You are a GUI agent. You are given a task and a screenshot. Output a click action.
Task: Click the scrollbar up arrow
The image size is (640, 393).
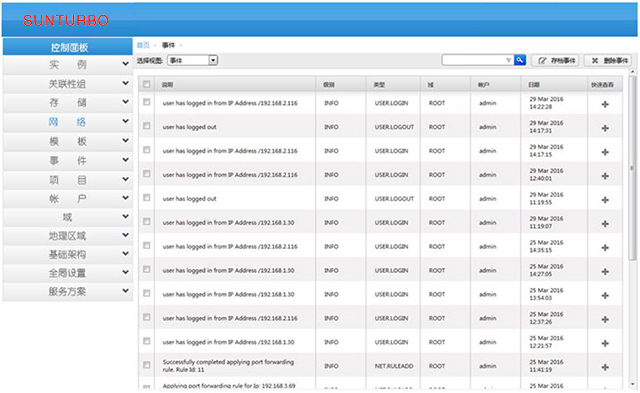point(632,72)
